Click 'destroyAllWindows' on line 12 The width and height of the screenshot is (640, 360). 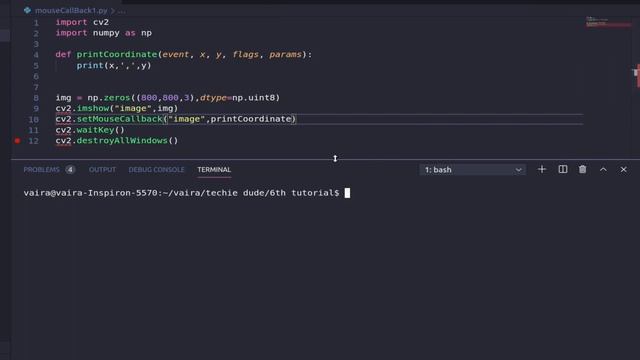[122, 140]
